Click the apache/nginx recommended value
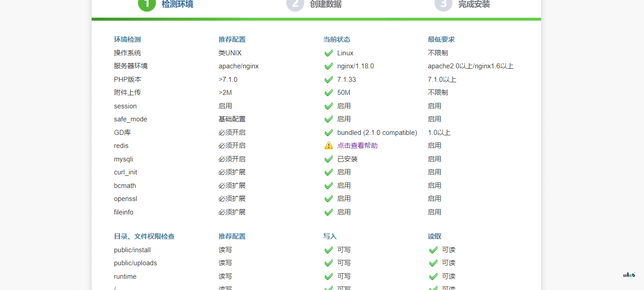 (239, 66)
